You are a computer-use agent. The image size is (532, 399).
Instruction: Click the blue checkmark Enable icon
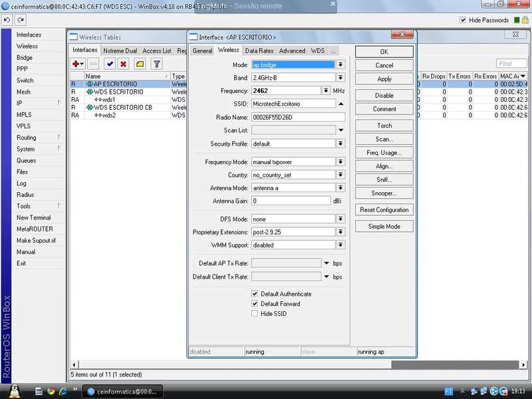pyautogui.click(x=109, y=64)
